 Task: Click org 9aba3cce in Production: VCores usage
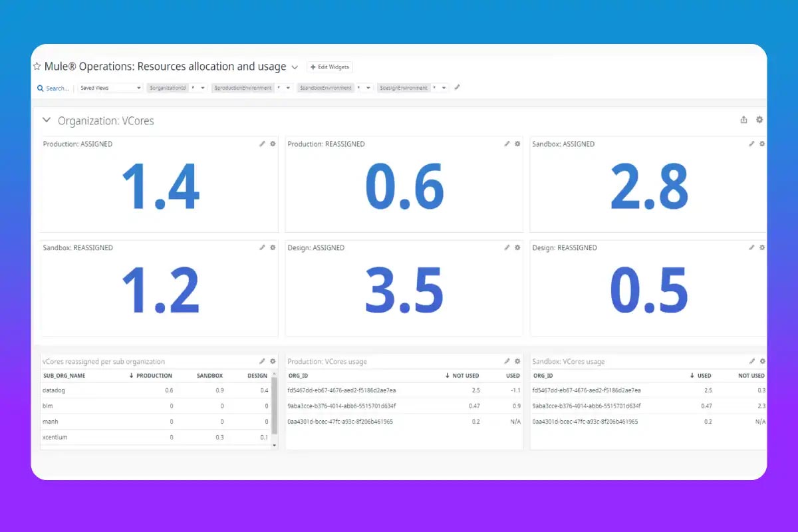341,406
